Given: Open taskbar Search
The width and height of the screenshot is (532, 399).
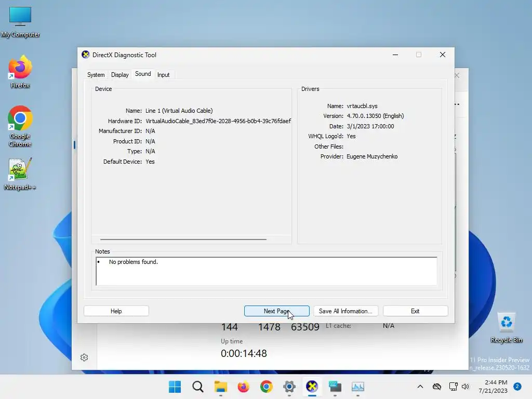Looking at the screenshot, I should [198, 387].
